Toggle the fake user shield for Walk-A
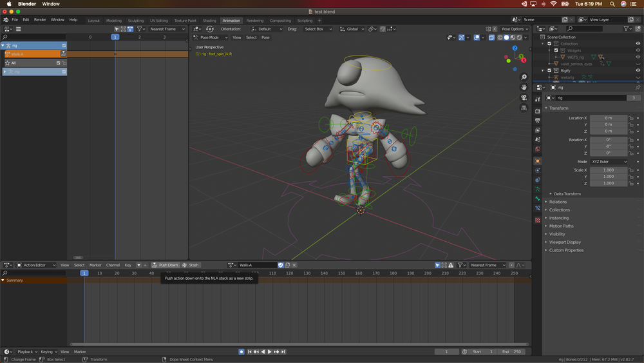The image size is (644, 363). (281, 265)
